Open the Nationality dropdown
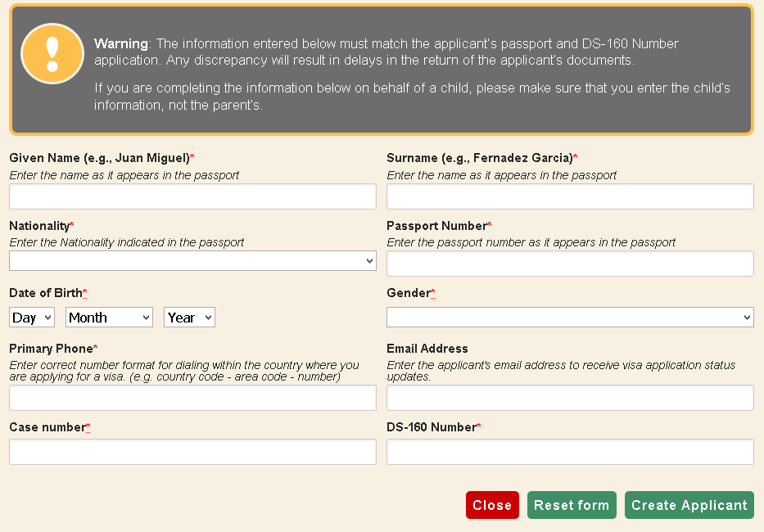 point(192,260)
